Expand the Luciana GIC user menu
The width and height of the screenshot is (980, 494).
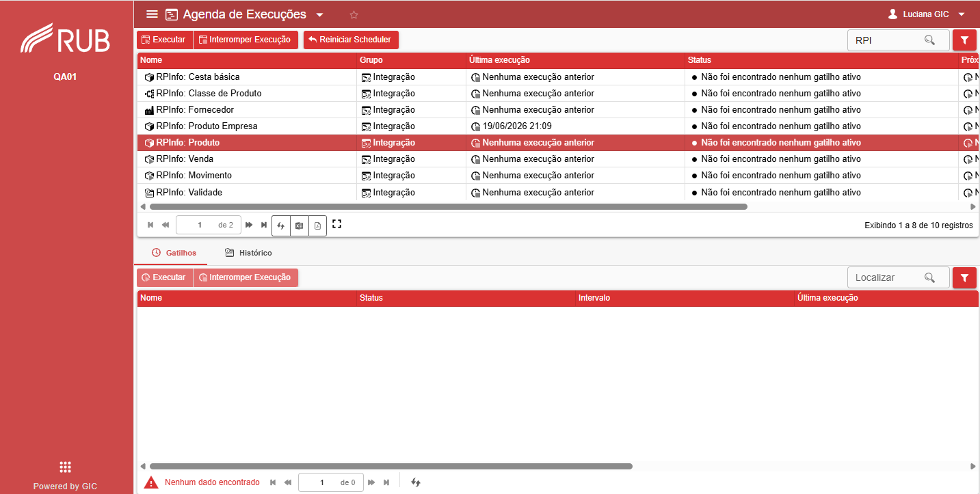click(x=962, y=14)
